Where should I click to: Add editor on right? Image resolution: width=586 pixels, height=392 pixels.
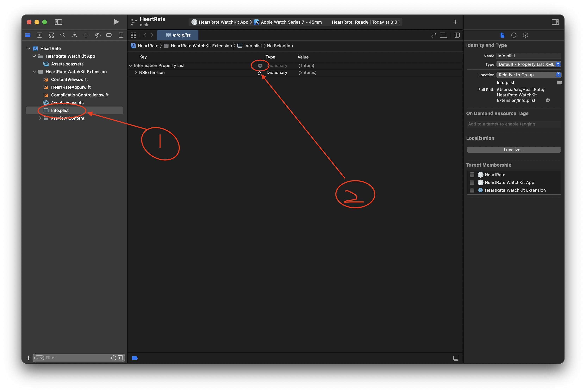pos(457,35)
